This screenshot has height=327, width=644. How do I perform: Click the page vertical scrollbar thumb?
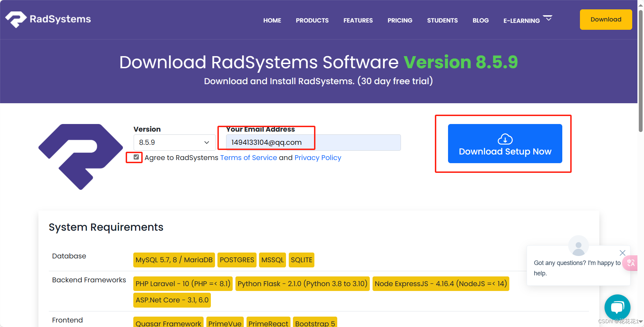pos(641,71)
